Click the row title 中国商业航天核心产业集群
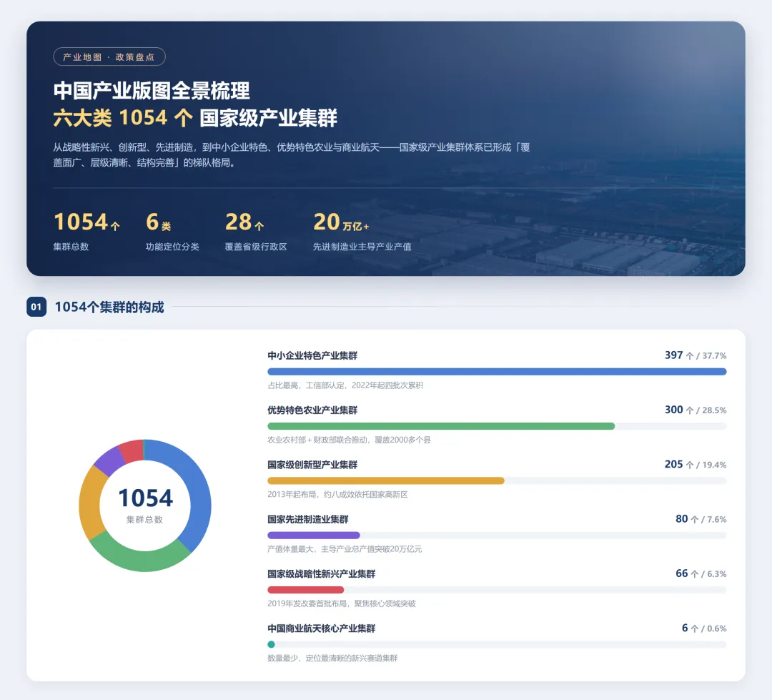 (x=322, y=629)
